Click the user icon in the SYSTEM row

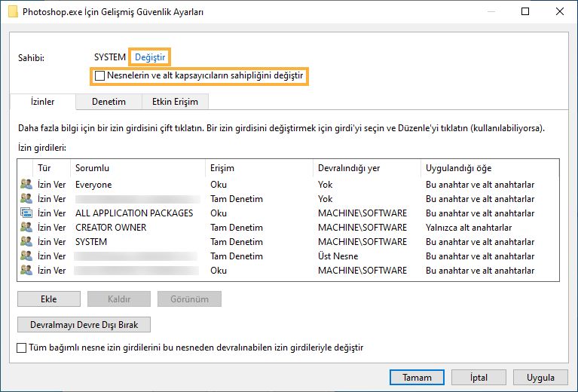(x=26, y=241)
